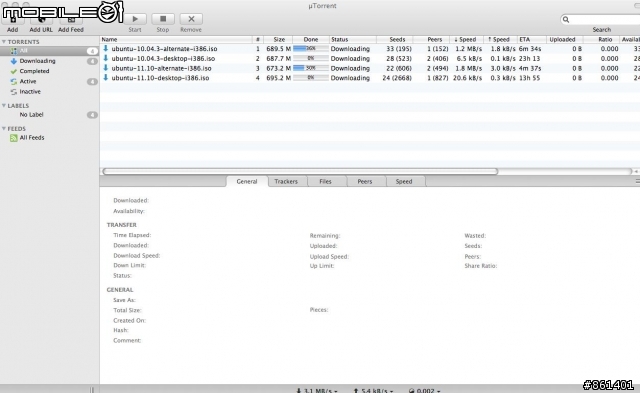Select ubuntu-10.04.3-alternate-i386.iso torrent

pyautogui.click(x=164, y=49)
